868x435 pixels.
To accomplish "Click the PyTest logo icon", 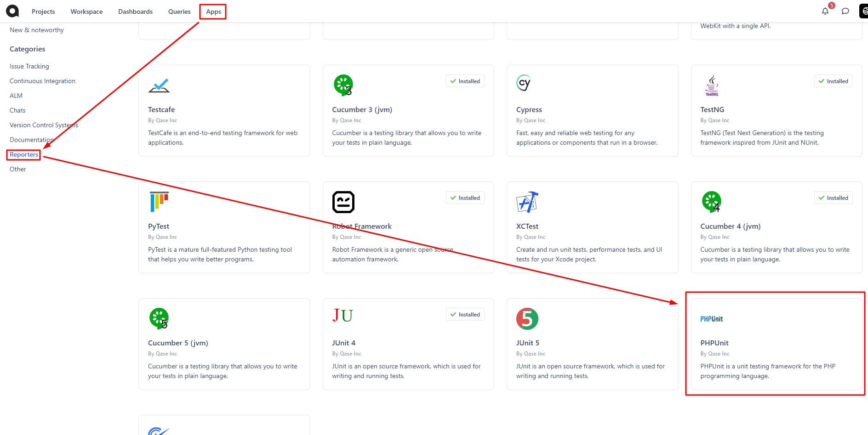I will coord(159,202).
